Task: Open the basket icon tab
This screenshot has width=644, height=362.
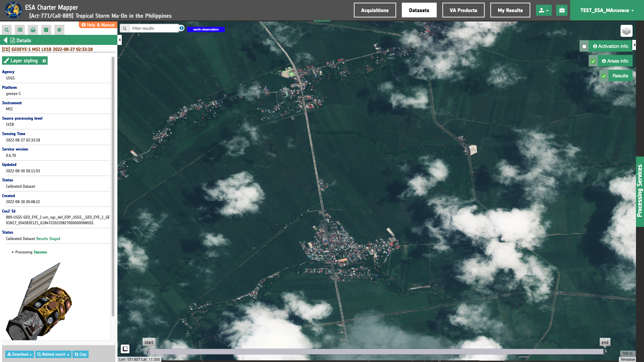Action: [x=33, y=30]
